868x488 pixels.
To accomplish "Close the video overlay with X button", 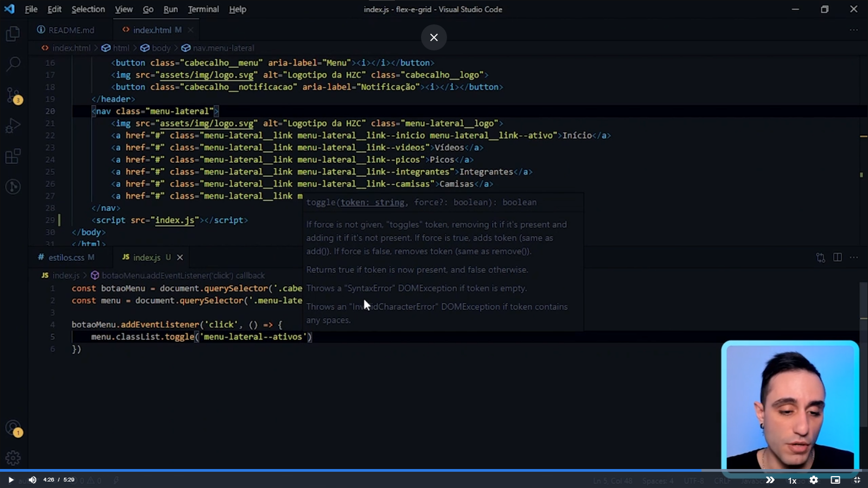I will click(x=434, y=37).
